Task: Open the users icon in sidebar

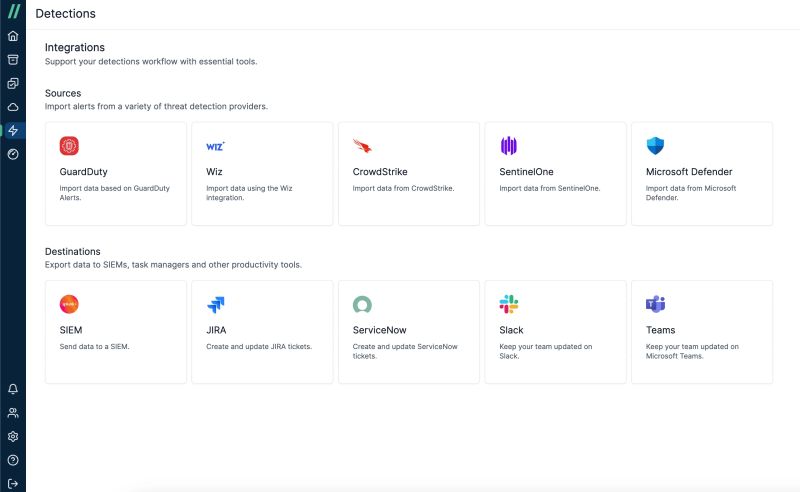Action: tap(13, 413)
